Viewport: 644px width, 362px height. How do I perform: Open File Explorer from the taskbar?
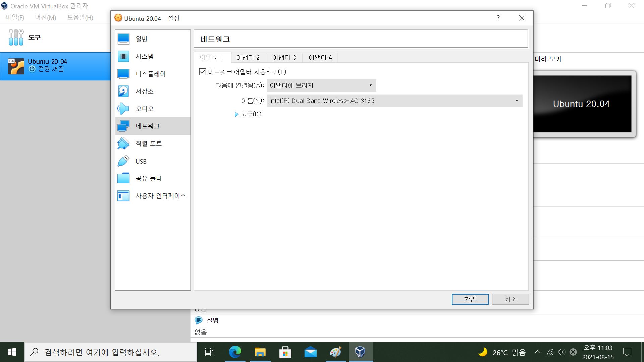click(260, 352)
